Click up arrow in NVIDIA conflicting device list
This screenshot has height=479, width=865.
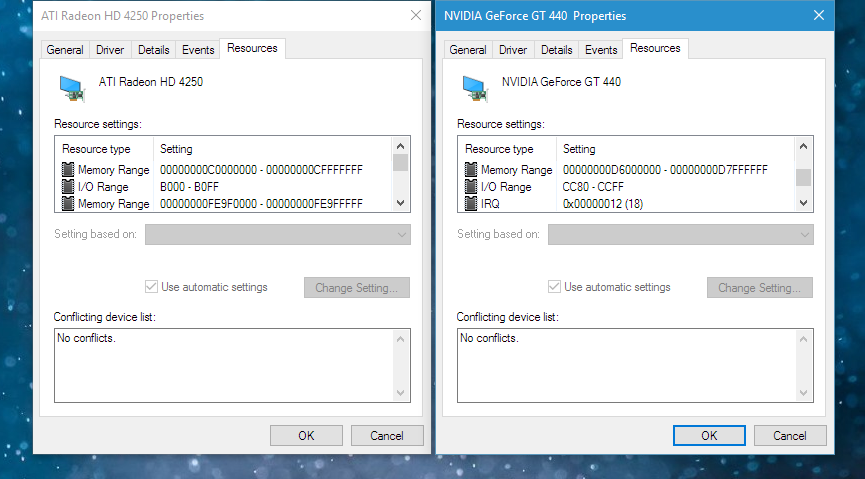pyautogui.click(x=803, y=339)
